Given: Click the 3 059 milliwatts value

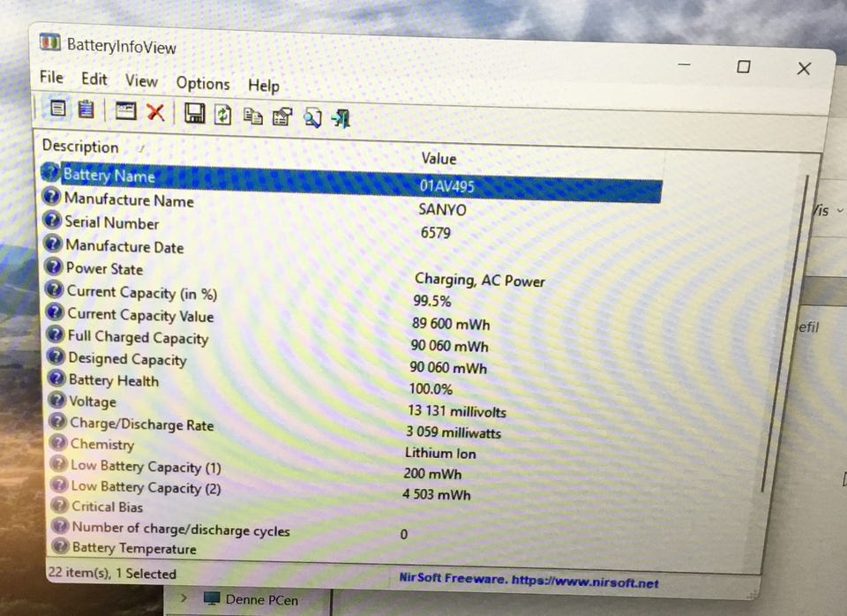Looking at the screenshot, I should [x=453, y=432].
